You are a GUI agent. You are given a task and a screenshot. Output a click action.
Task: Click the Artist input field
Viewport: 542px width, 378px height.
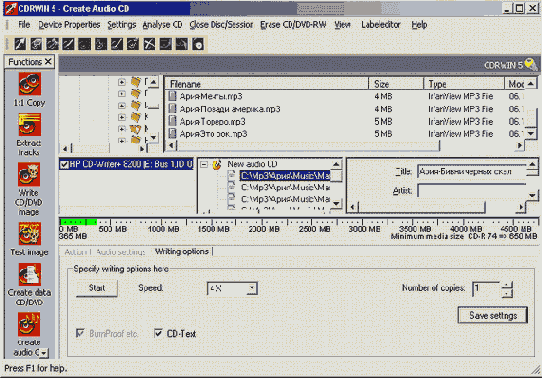471,190
